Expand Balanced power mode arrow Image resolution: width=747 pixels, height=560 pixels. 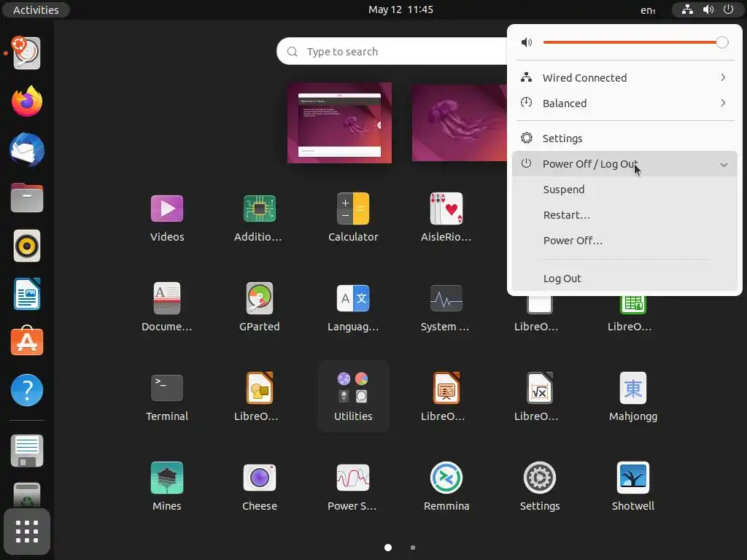click(x=723, y=103)
